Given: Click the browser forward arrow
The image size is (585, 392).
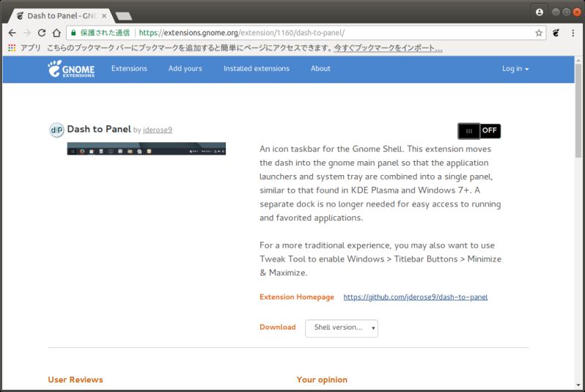Looking at the screenshot, I should click(x=27, y=33).
